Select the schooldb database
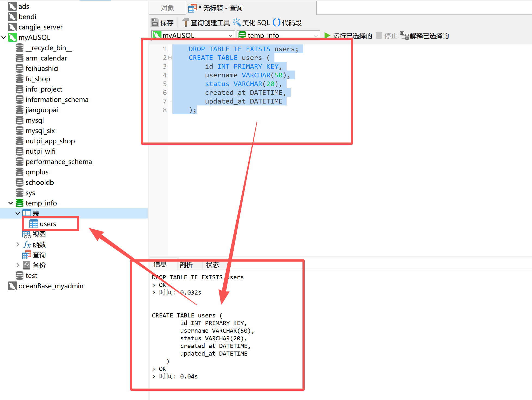532x400 pixels. tap(39, 182)
